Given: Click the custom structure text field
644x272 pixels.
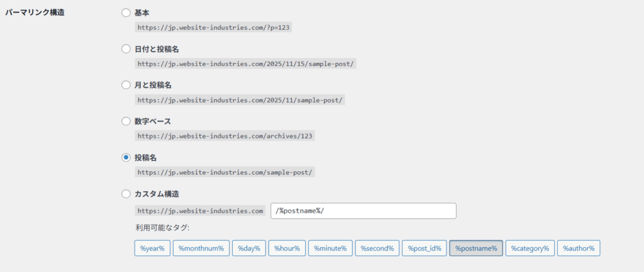Looking at the screenshot, I should [x=363, y=210].
